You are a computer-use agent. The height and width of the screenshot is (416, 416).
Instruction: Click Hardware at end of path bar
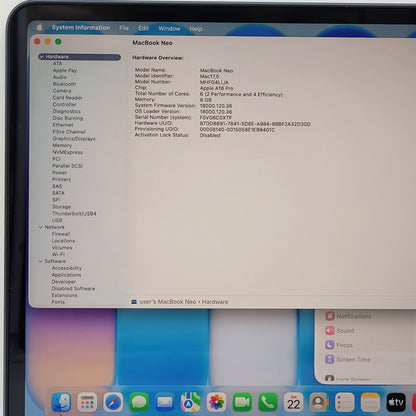click(215, 302)
